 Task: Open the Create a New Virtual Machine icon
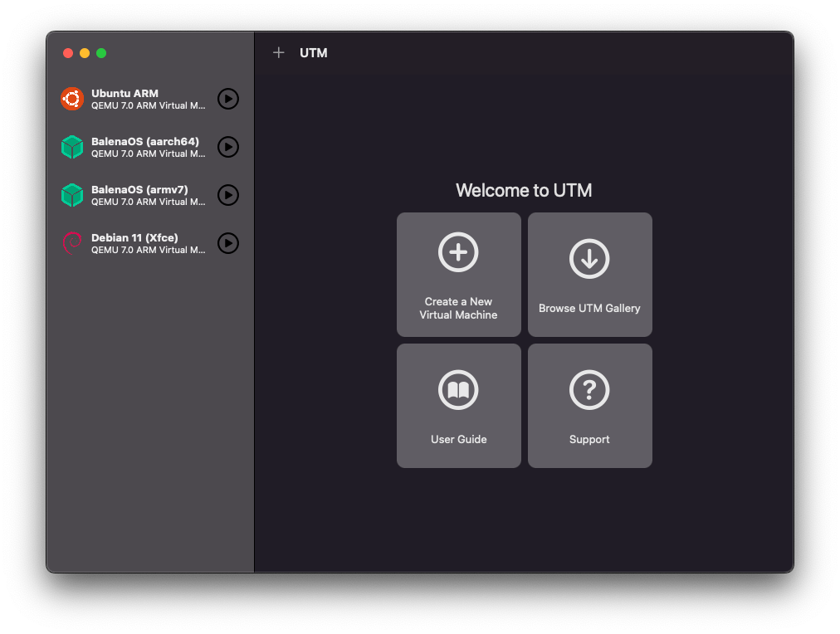458,252
